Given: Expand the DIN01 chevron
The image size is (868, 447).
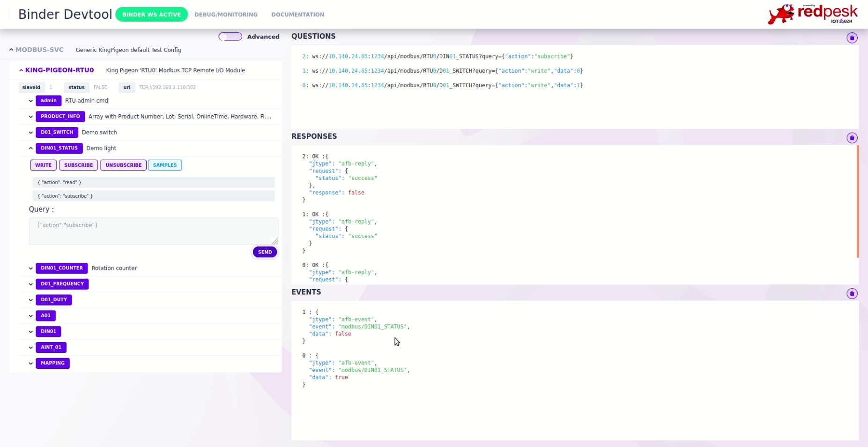Looking at the screenshot, I should tap(31, 332).
